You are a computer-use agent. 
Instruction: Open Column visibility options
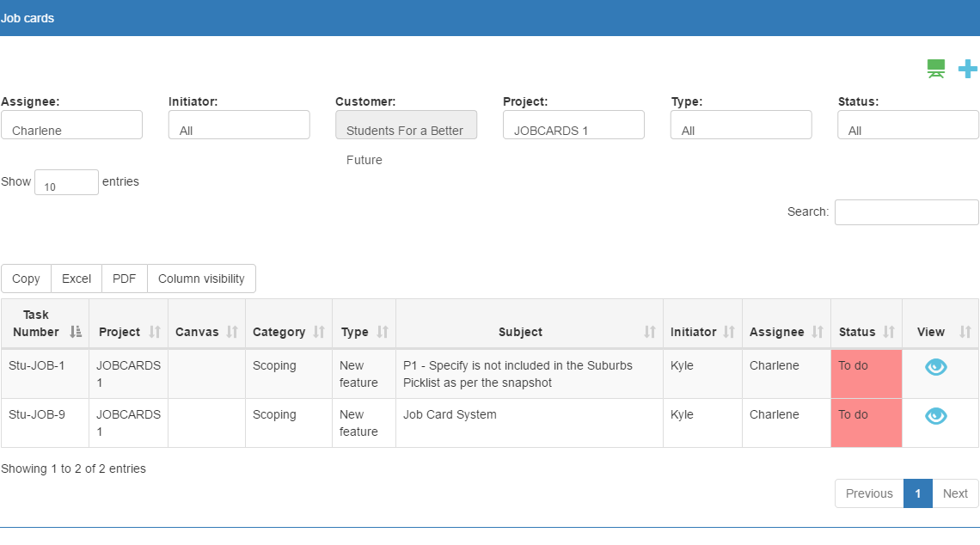click(x=201, y=279)
